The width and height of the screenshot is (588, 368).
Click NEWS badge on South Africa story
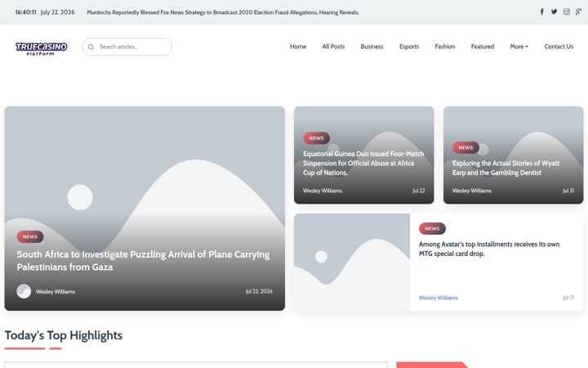[x=30, y=236]
